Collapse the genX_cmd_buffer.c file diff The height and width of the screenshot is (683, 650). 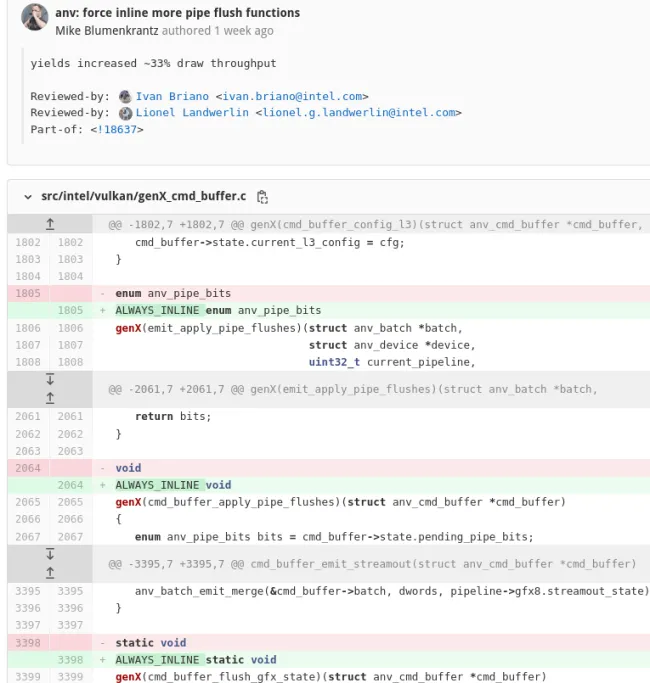click(28, 197)
